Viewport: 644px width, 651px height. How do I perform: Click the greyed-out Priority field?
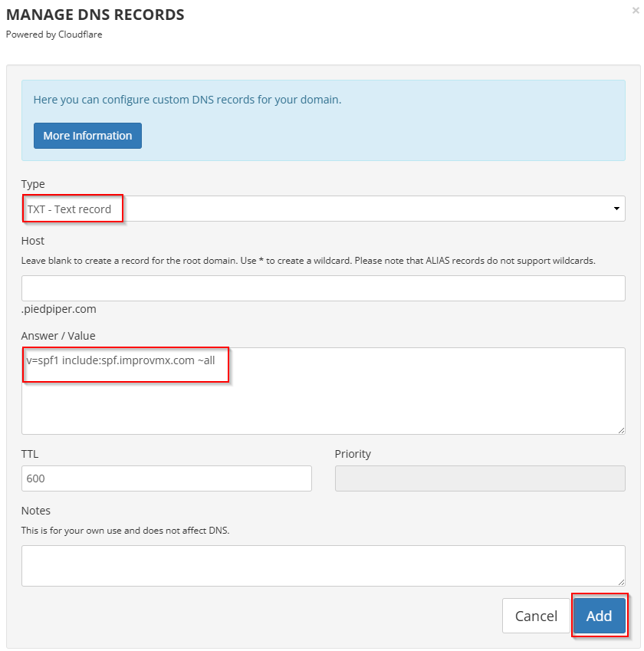coord(479,478)
